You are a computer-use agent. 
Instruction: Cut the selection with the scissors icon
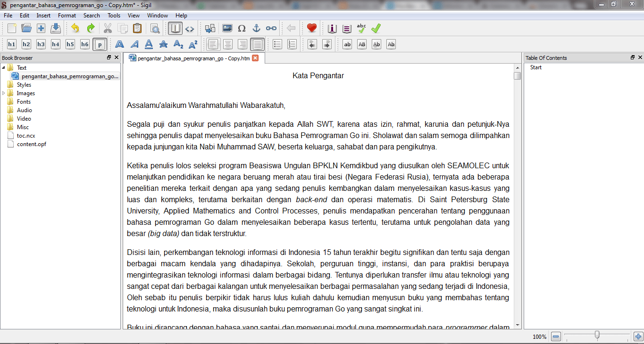(x=108, y=28)
